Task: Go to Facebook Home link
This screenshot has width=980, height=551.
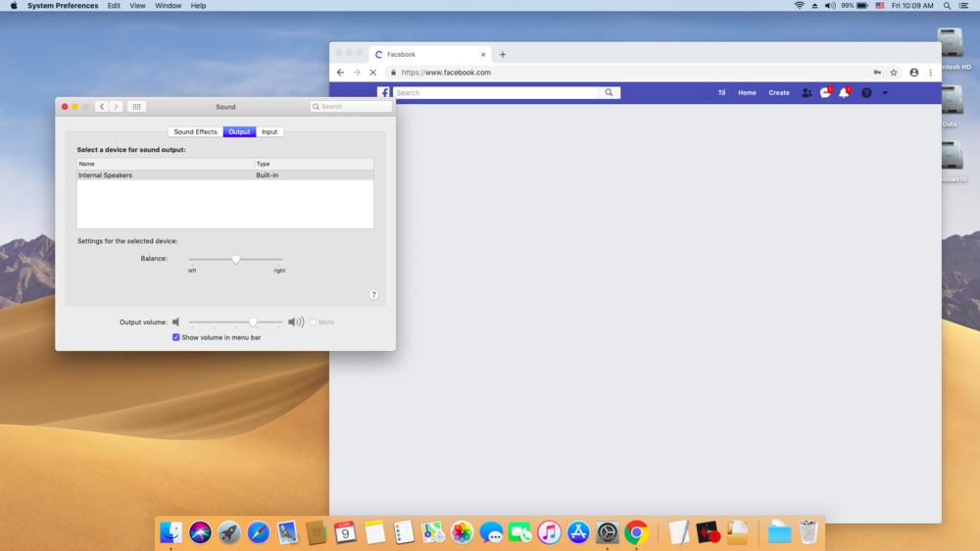Action: (747, 92)
